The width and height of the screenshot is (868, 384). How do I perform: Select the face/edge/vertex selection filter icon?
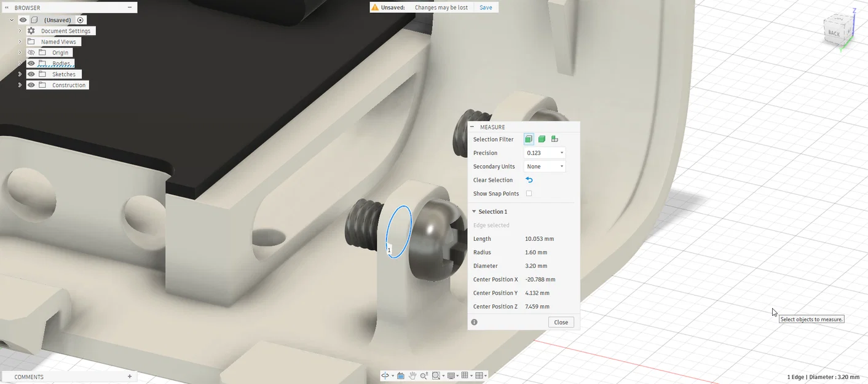[529, 139]
